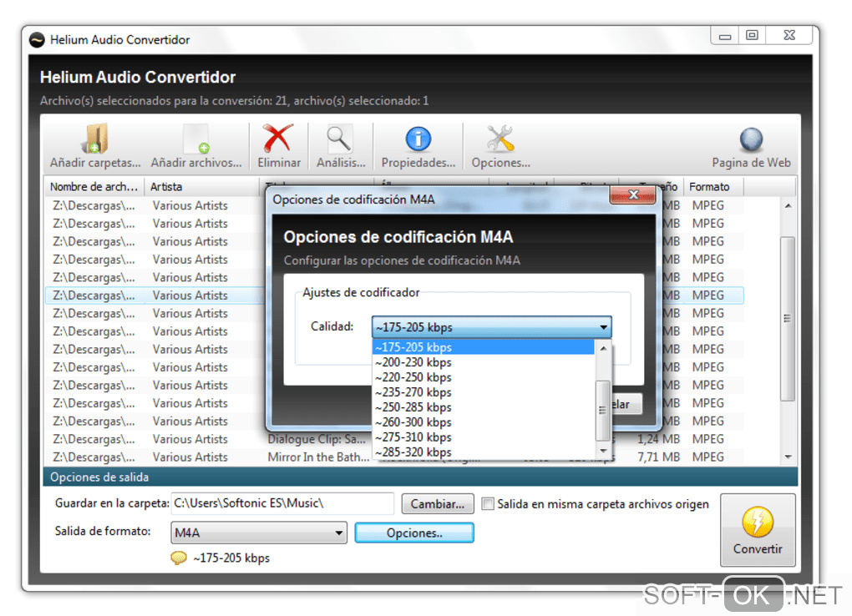Choose ~250-285 kbps quality option
Image resolution: width=852 pixels, height=616 pixels.
click(x=484, y=406)
